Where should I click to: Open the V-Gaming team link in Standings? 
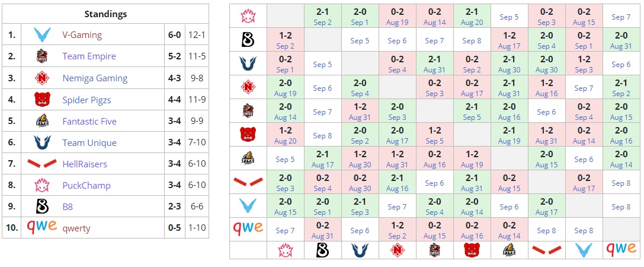[x=82, y=35]
